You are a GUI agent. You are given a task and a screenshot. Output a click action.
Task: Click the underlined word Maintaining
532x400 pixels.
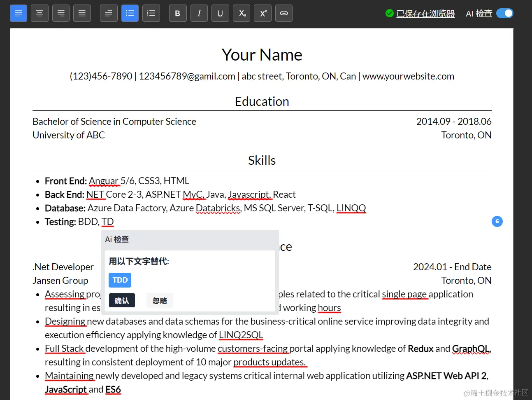click(x=69, y=376)
